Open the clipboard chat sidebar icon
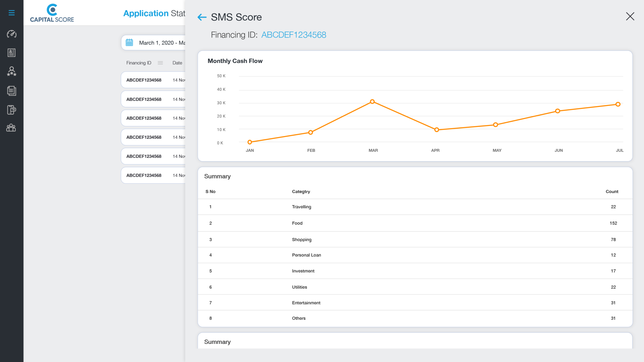The height and width of the screenshot is (362, 644). 11,110
